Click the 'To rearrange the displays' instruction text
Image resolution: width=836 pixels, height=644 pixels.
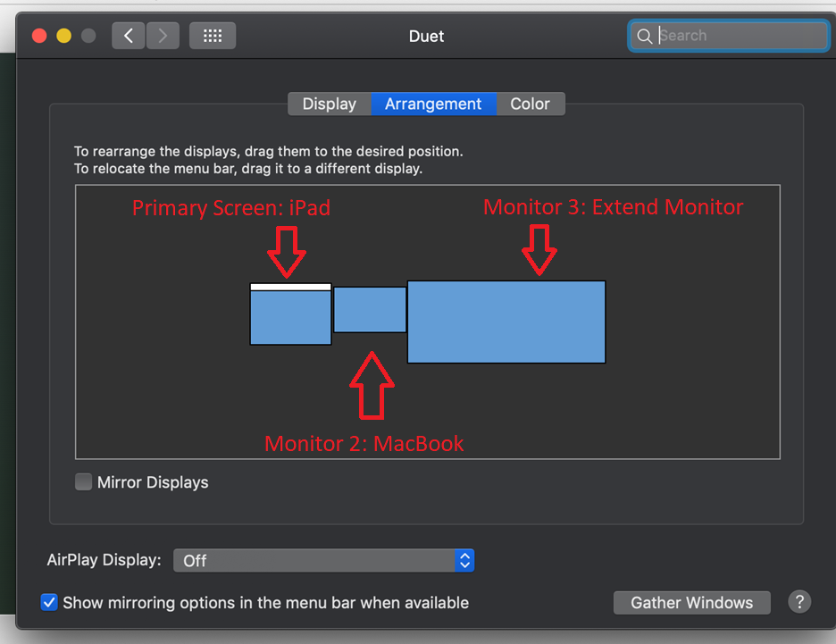268,152
